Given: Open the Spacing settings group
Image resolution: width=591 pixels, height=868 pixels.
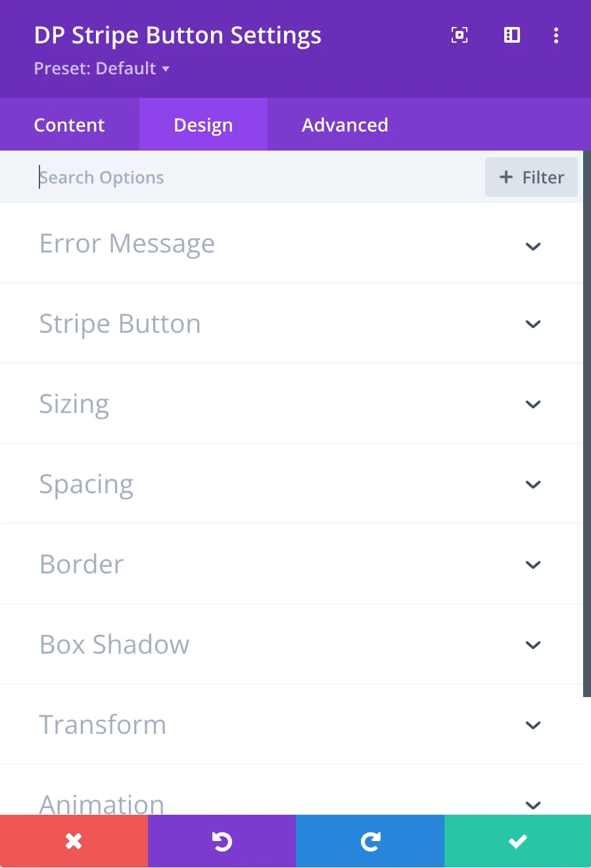Looking at the screenshot, I should 532,485.
